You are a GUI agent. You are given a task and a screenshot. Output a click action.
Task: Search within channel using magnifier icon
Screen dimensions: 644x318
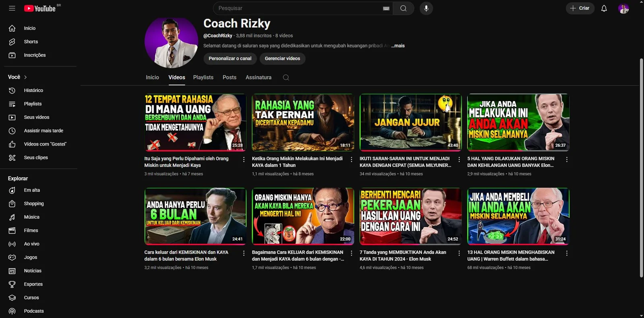pos(286,77)
